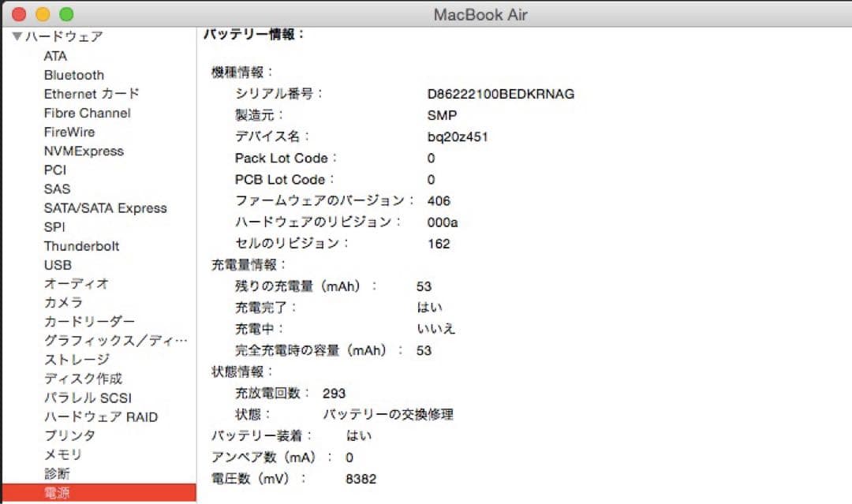The height and width of the screenshot is (504, 852).
Task: Click the firmware version value 406
Action: [x=439, y=201]
